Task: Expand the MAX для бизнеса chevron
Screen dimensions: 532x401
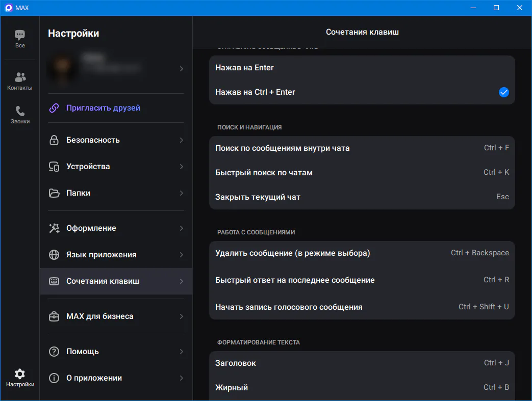Action: pyautogui.click(x=182, y=316)
